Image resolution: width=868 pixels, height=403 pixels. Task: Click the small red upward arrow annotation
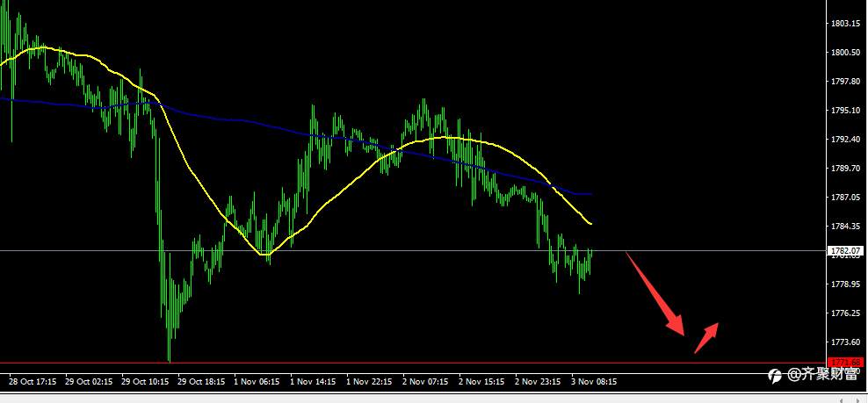[x=706, y=338]
